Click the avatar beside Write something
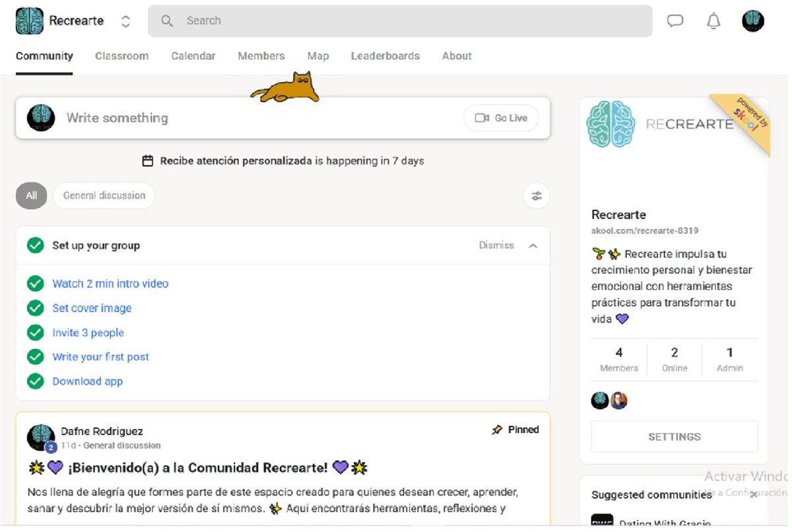This screenshot has height=532, width=792. 41,118
